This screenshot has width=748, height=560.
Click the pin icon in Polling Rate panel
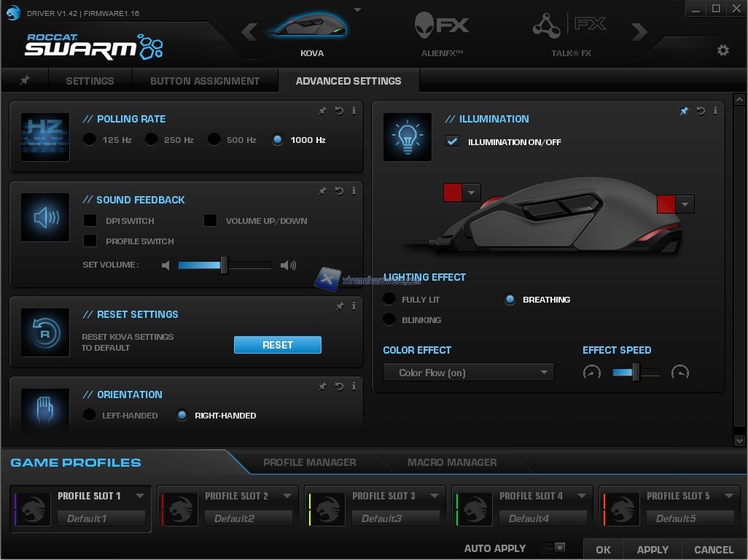point(322,111)
